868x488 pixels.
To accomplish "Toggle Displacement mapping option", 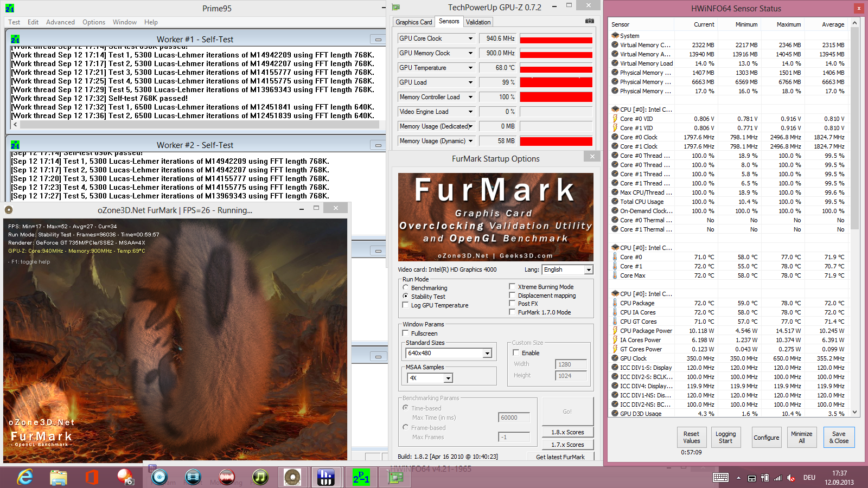I will 512,295.
